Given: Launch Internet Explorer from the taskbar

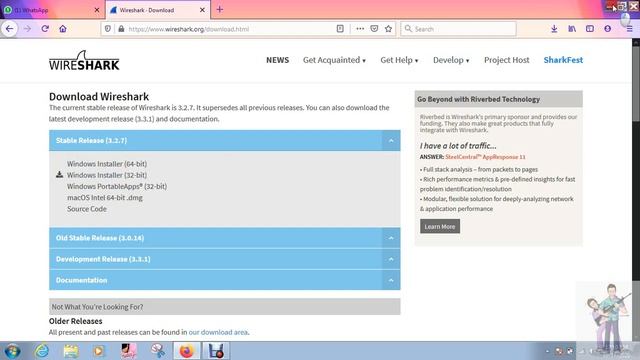Looking at the screenshot, I should click(x=42, y=351).
